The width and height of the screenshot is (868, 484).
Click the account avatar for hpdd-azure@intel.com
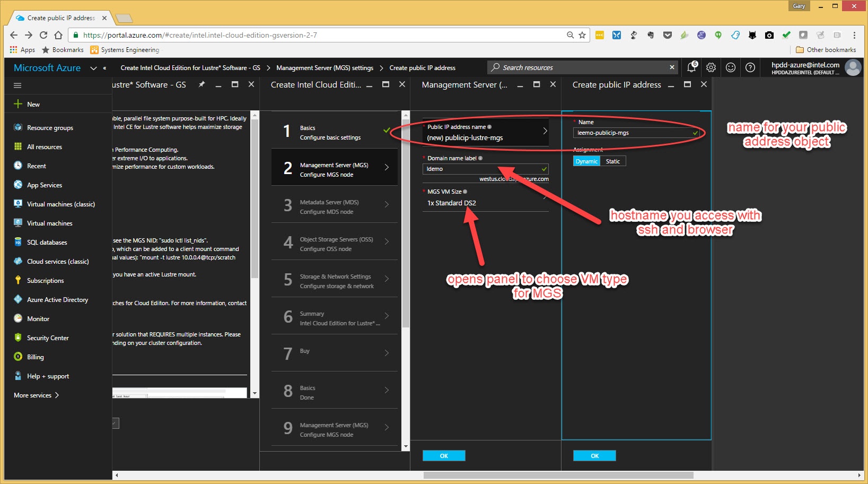coord(853,67)
